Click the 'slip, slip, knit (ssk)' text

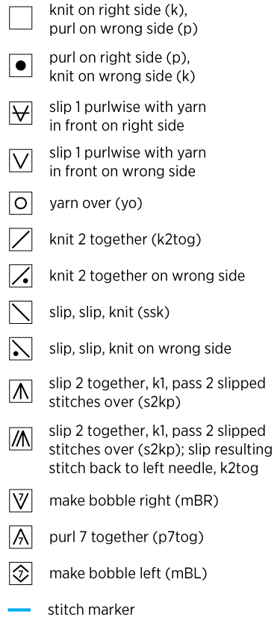click(109, 313)
